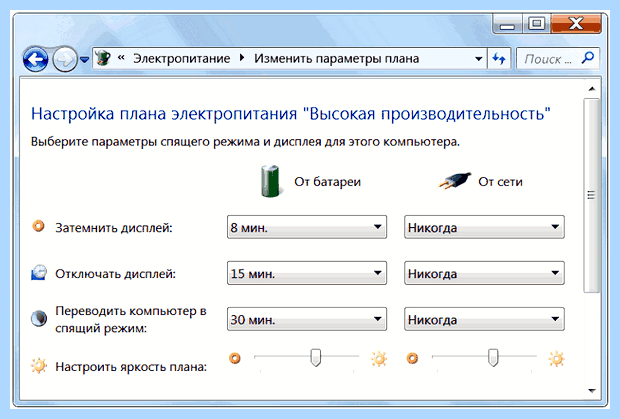620x419 pixels.
Task: Close the power options window
Action: pos(576,25)
